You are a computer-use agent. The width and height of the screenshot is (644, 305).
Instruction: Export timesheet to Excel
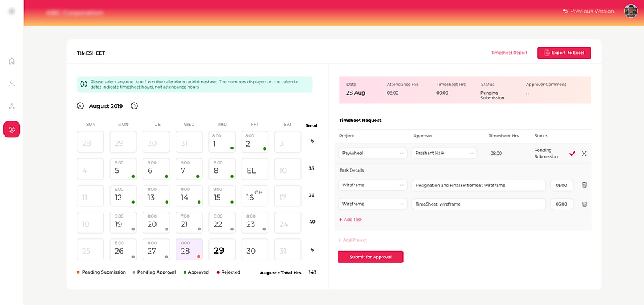(564, 53)
